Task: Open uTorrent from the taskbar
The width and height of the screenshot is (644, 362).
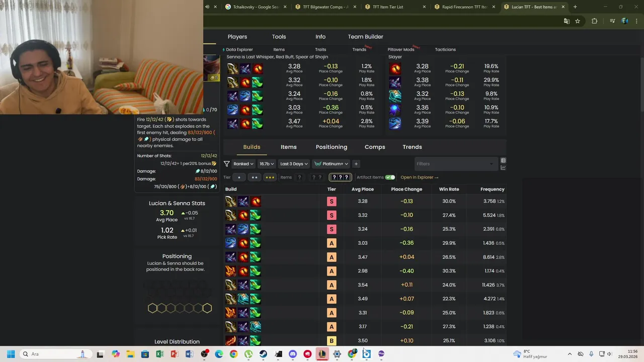Action: pyautogui.click(x=249, y=354)
